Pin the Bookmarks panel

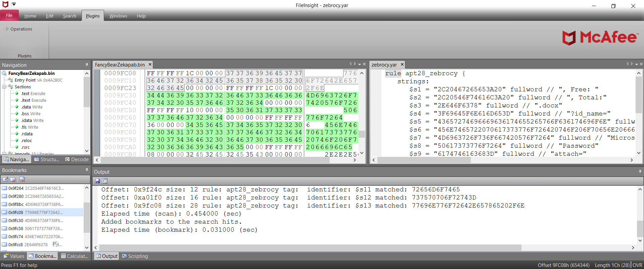87,170
